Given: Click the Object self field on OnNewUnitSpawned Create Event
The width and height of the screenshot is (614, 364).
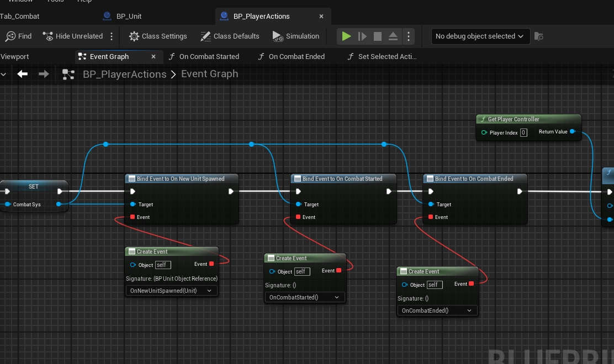Looking at the screenshot, I should [163, 265].
